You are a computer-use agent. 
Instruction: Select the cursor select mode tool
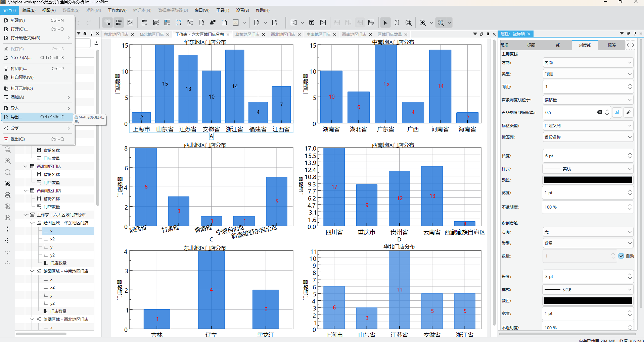tap(385, 22)
